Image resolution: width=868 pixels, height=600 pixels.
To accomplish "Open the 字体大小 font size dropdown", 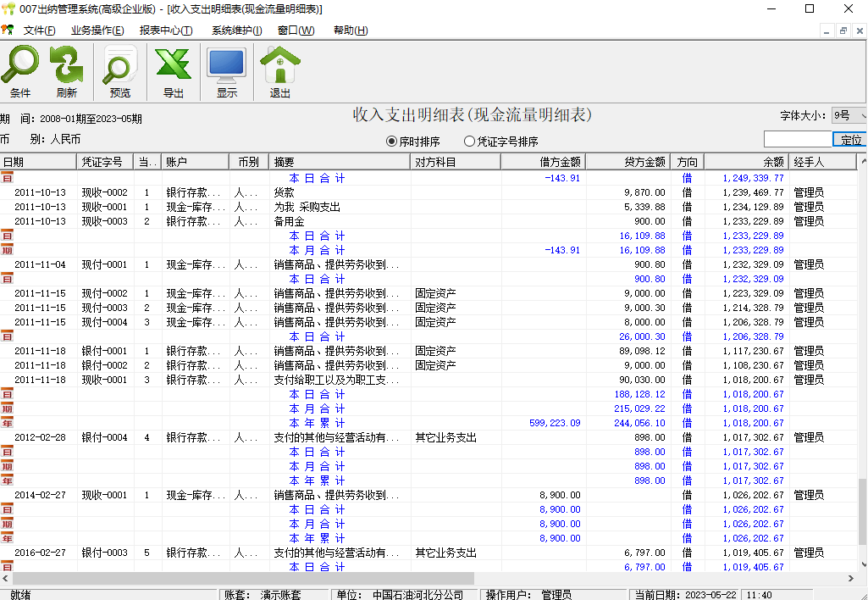I will click(850, 115).
